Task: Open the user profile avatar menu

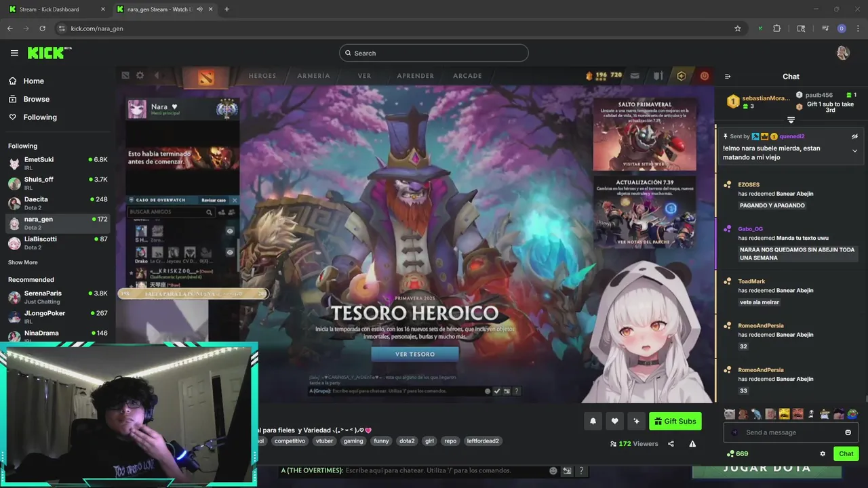Action: (843, 53)
